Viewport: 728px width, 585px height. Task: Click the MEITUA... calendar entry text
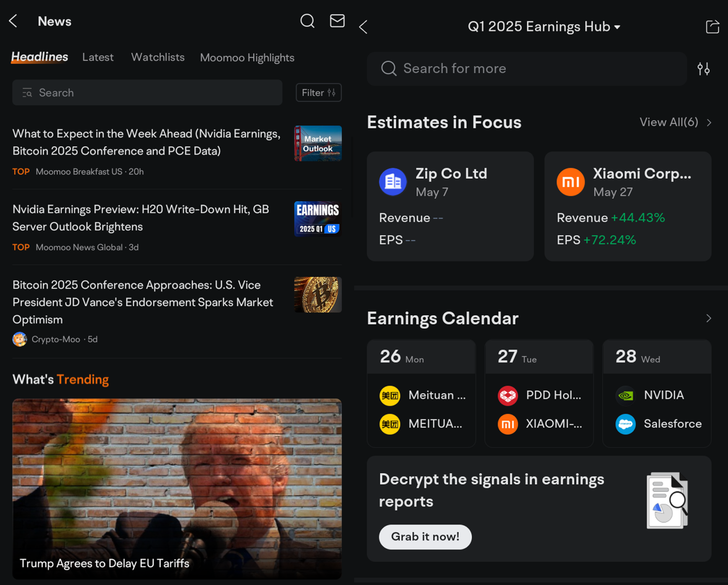tap(435, 424)
